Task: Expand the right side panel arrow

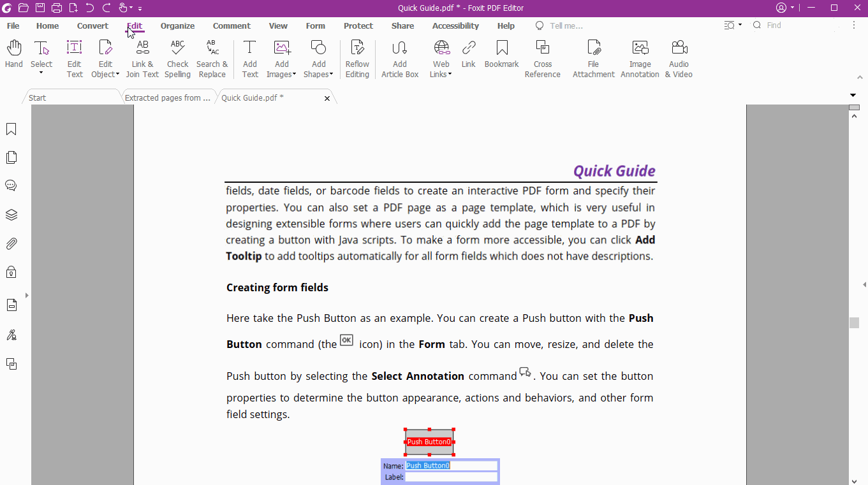Action: 864,284
